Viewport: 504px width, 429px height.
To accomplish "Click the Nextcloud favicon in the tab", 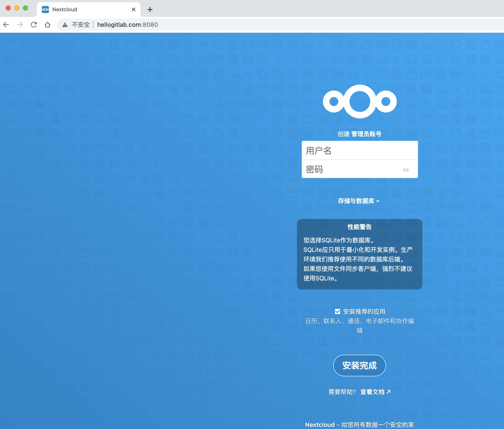I will [x=45, y=10].
